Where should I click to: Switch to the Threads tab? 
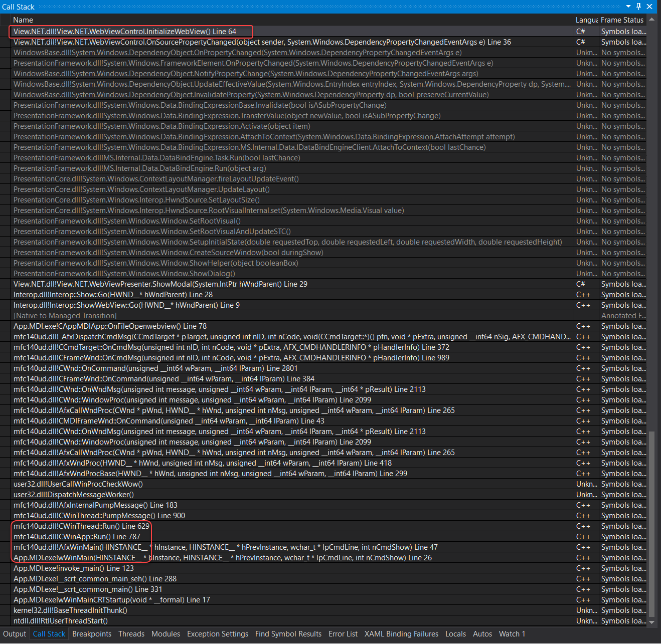pos(131,633)
